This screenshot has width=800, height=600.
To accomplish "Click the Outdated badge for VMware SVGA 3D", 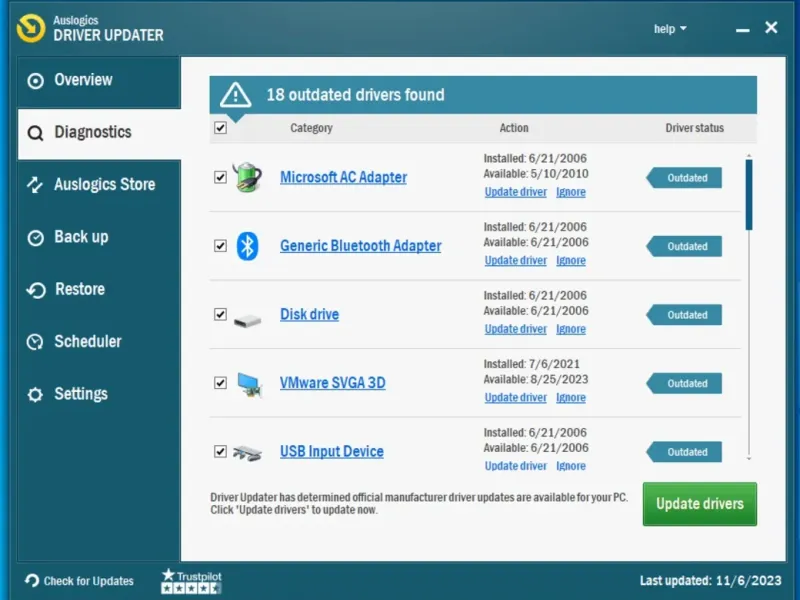I will 684,384.
